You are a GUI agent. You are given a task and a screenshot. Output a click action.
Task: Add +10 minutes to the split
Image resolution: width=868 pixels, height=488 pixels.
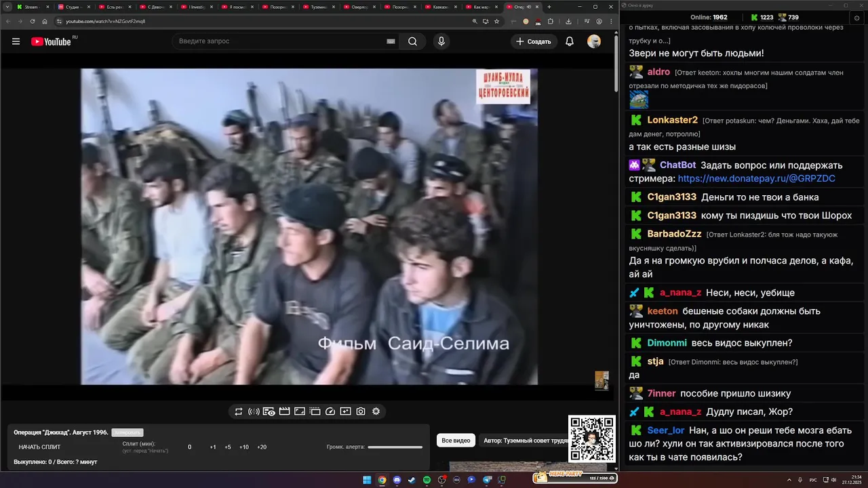[x=244, y=447]
